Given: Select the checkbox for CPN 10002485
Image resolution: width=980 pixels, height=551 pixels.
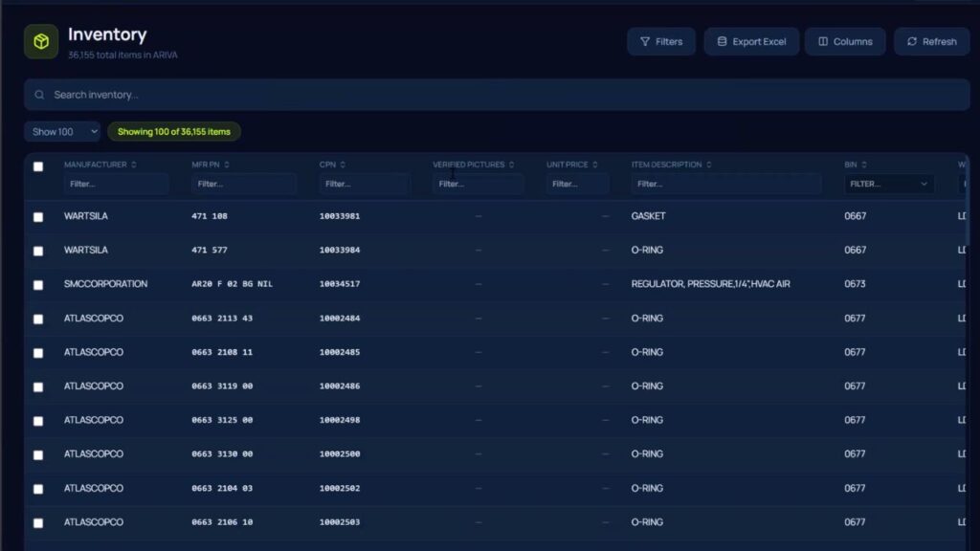Looking at the screenshot, I should [38, 353].
